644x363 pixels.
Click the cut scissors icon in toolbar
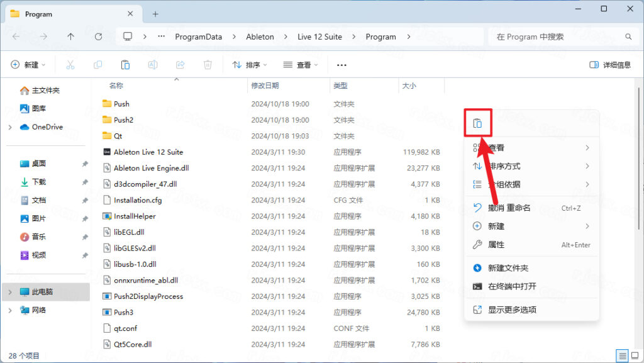70,65
